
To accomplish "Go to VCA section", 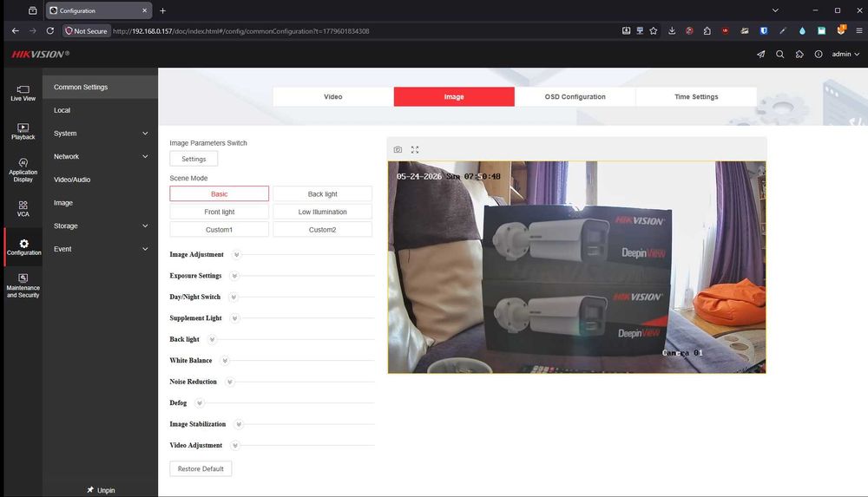I will pos(23,209).
